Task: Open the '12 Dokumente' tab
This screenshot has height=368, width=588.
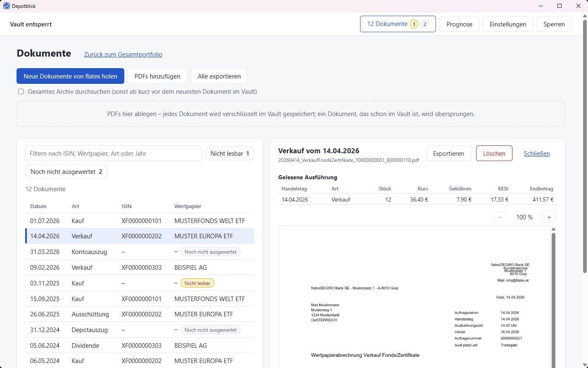Action: [398, 24]
